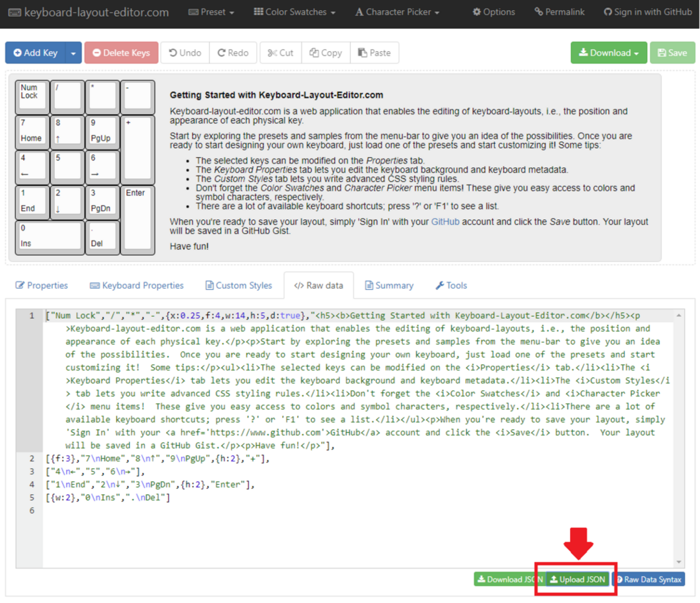Click the 'Getting Started with Keyboard-Layout-Editor.com' heading
The image size is (700, 603).
[x=277, y=95]
